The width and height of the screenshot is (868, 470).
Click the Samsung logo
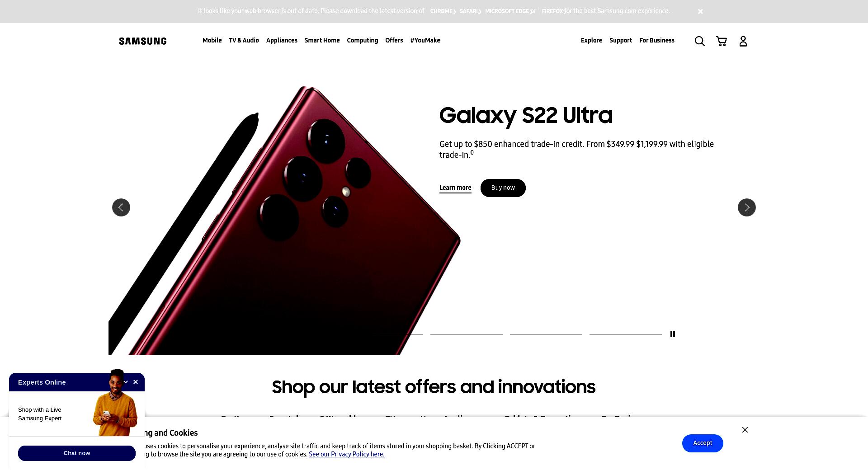pyautogui.click(x=143, y=41)
